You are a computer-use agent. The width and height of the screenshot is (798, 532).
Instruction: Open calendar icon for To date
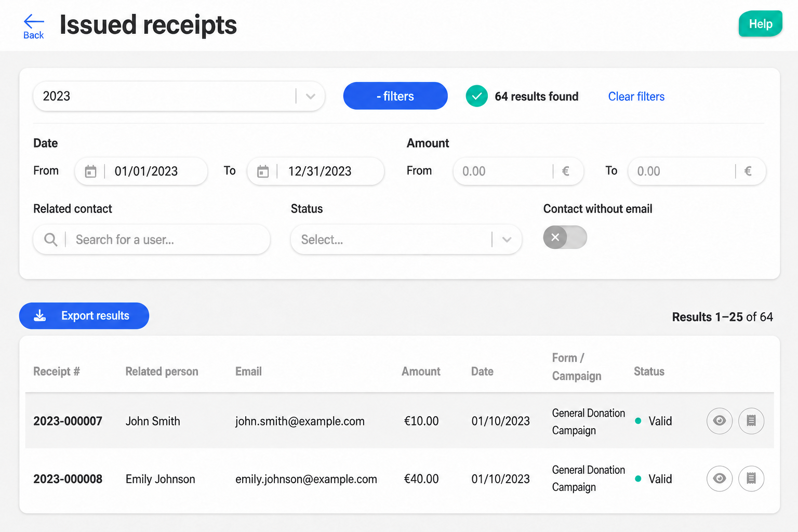pos(263,171)
